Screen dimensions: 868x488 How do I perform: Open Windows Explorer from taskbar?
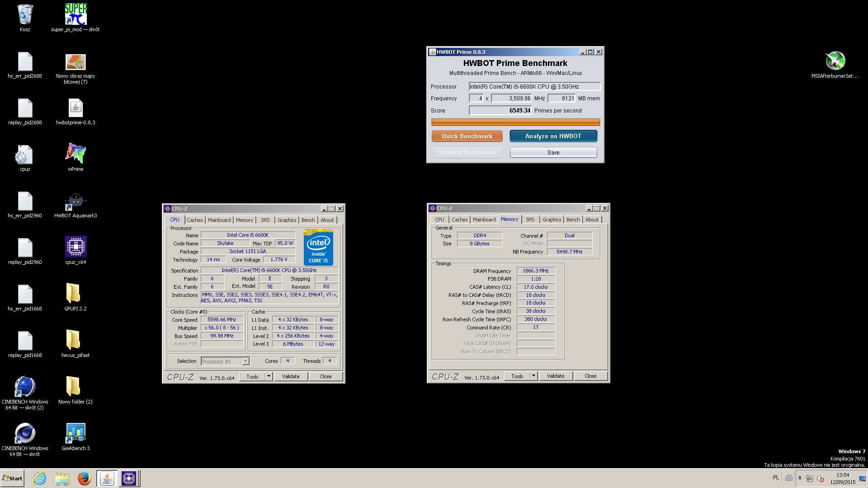point(62,479)
